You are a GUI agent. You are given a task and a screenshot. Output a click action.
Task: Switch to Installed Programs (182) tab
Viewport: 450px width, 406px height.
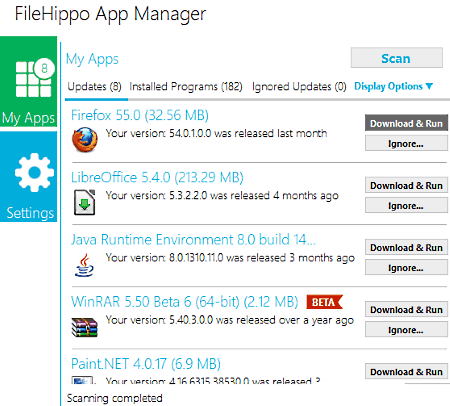[x=186, y=87]
